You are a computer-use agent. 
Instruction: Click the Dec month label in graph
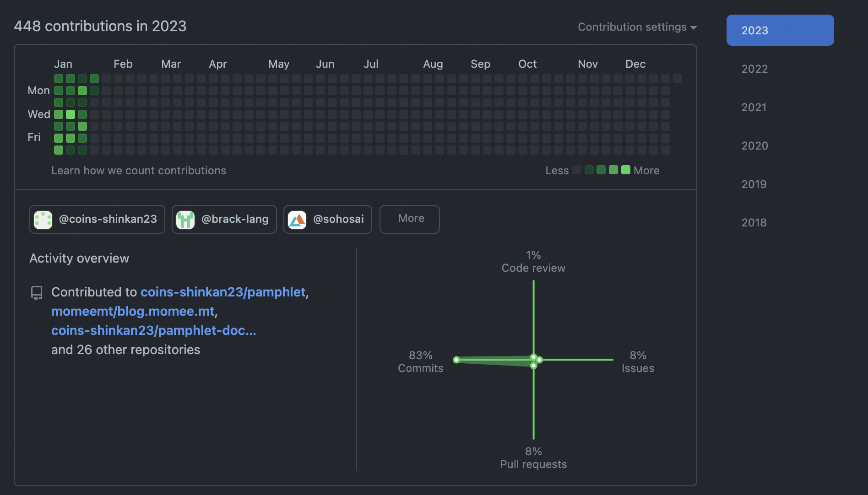pyautogui.click(x=635, y=64)
